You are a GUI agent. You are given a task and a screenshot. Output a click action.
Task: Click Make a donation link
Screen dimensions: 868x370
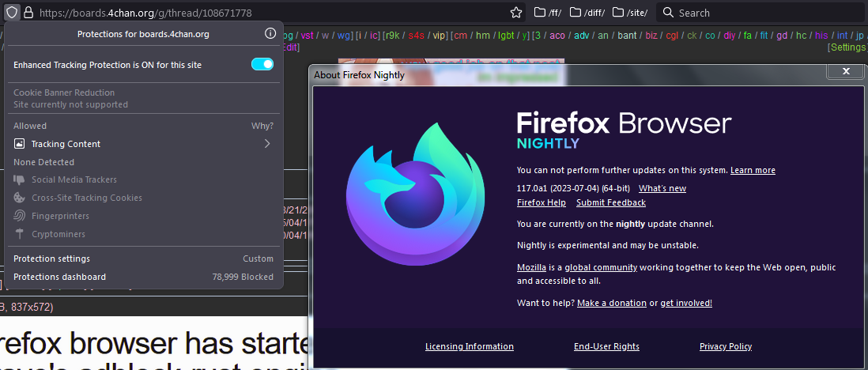(612, 303)
